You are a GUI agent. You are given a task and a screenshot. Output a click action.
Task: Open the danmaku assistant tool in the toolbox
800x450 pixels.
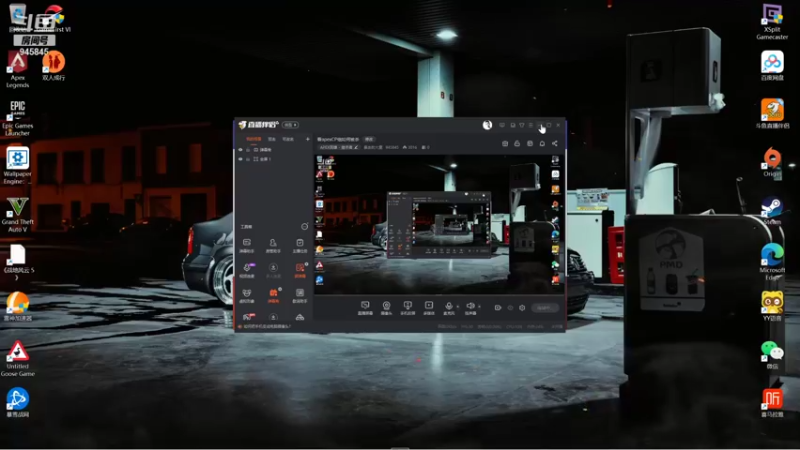(247, 245)
